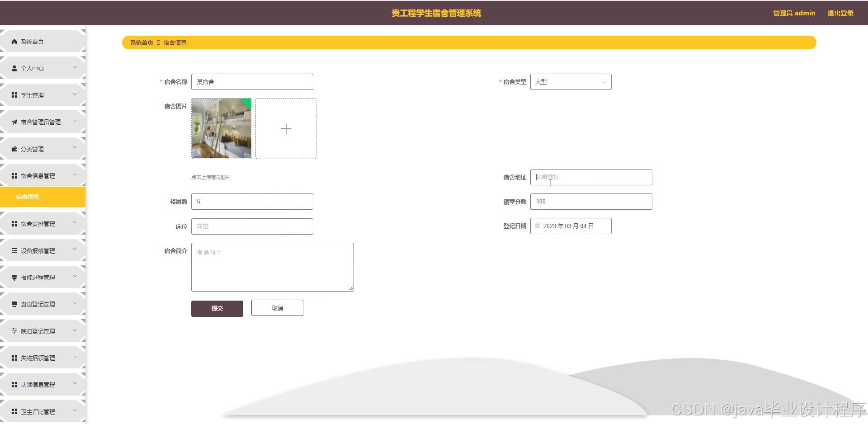Click 退出登录 to log out
This screenshot has height=424, width=868.
(x=840, y=13)
